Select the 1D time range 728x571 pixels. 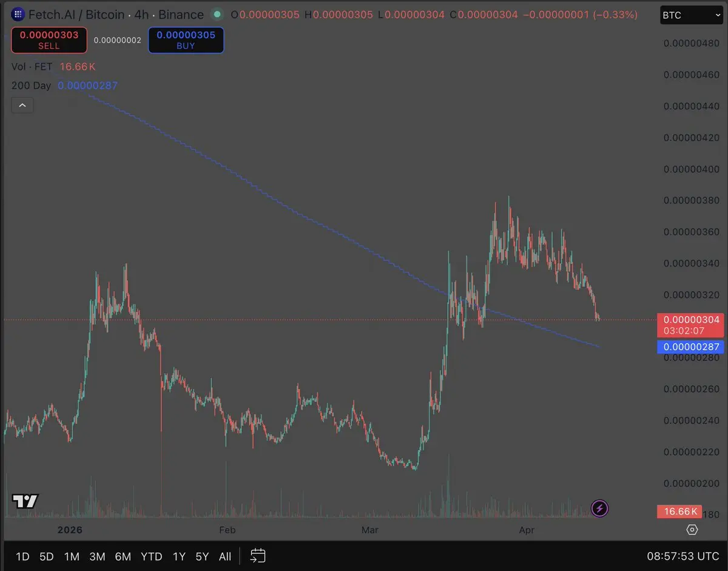[22, 556]
